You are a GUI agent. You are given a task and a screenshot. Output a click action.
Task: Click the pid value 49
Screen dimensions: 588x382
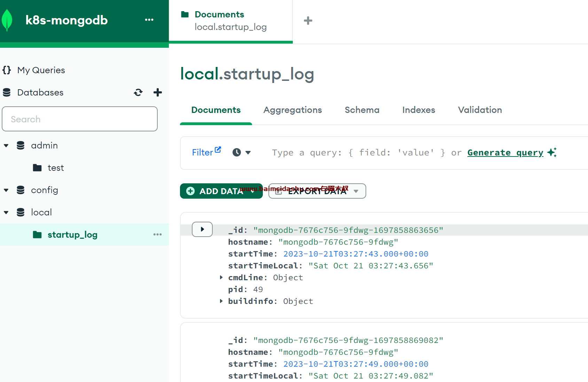(258, 289)
